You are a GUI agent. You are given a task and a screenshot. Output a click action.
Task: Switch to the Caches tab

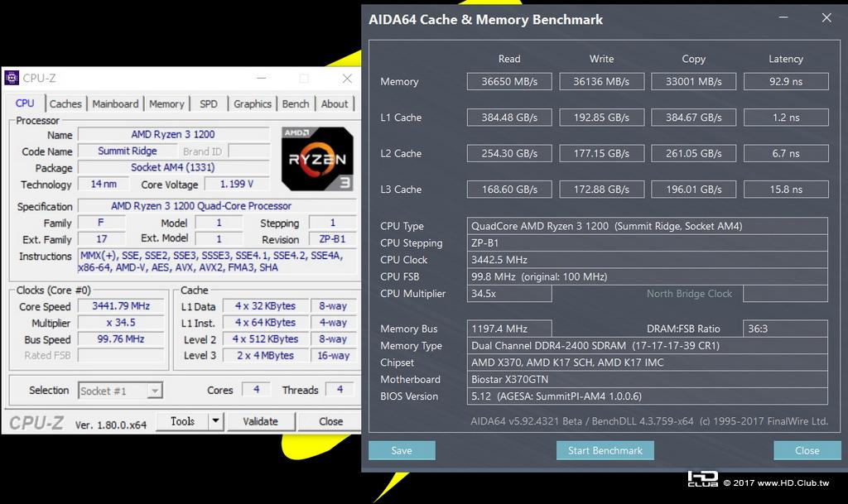pyautogui.click(x=65, y=103)
